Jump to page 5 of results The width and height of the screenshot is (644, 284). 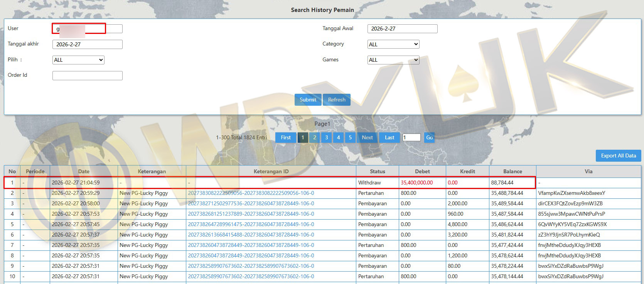point(350,137)
